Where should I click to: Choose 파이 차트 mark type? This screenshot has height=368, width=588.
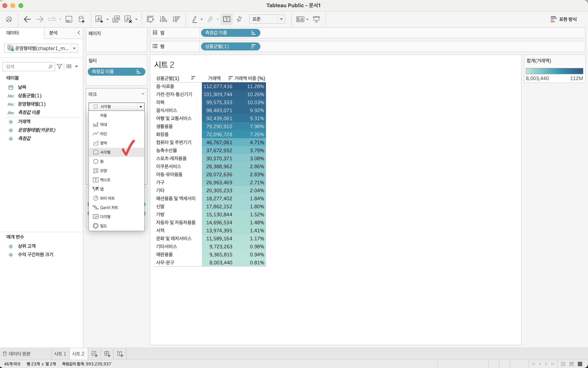pos(107,198)
